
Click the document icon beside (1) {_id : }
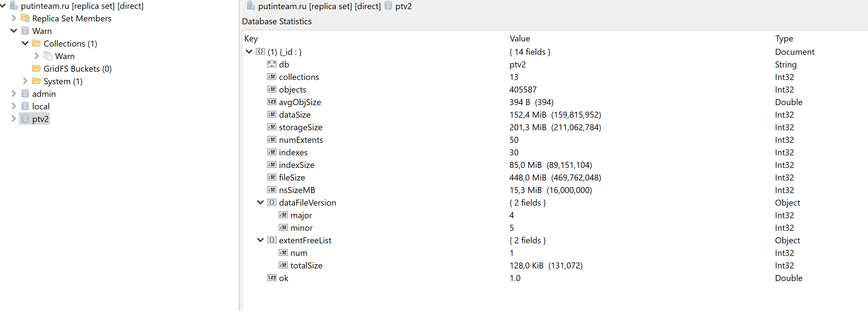point(260,52)
